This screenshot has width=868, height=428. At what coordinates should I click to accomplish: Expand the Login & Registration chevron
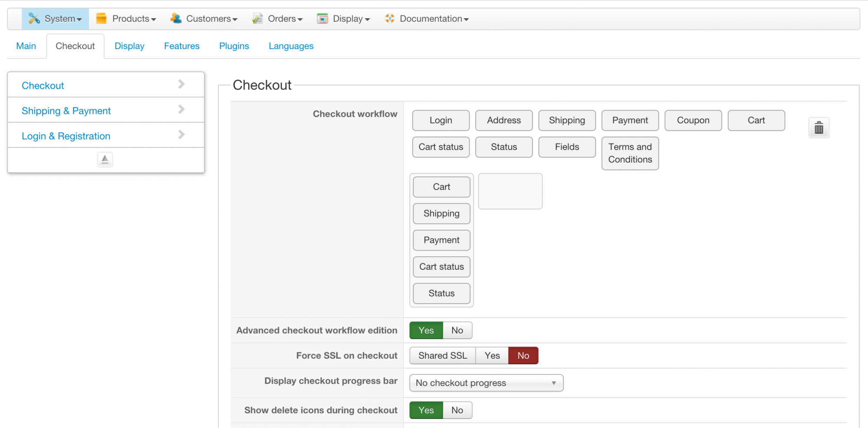(181, 135)
